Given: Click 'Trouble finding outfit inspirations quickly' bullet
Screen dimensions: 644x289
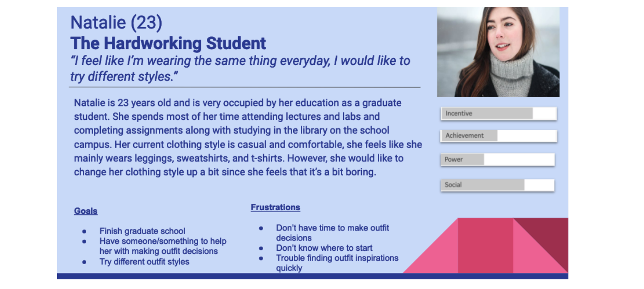Looking at the screenshot, I should click(337, 263).
